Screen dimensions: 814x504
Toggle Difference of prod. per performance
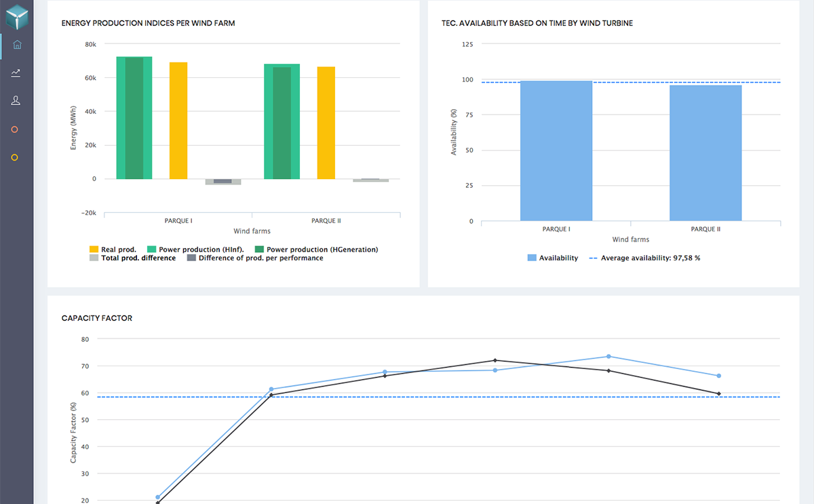(x=255, y=258)
